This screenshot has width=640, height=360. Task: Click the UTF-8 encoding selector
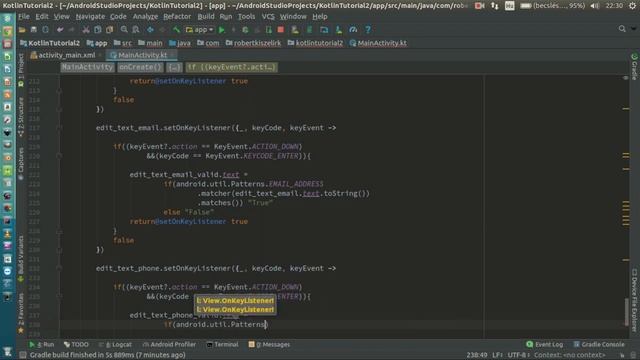pyautogui.click(x=518, y=355)
